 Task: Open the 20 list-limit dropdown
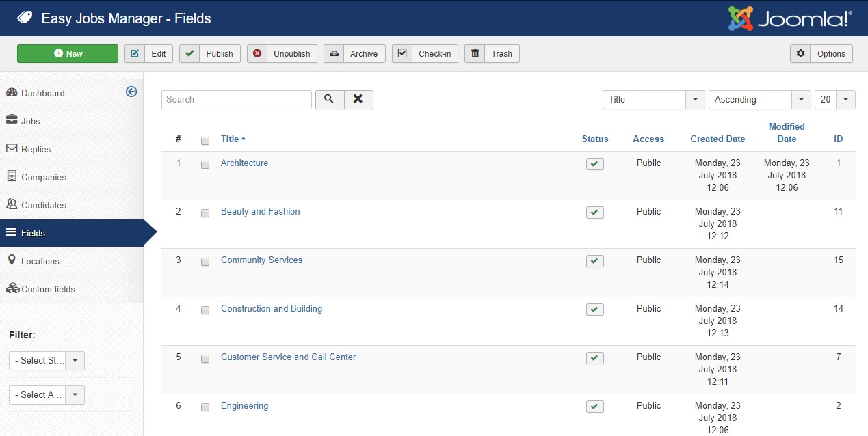pos(834,100)
